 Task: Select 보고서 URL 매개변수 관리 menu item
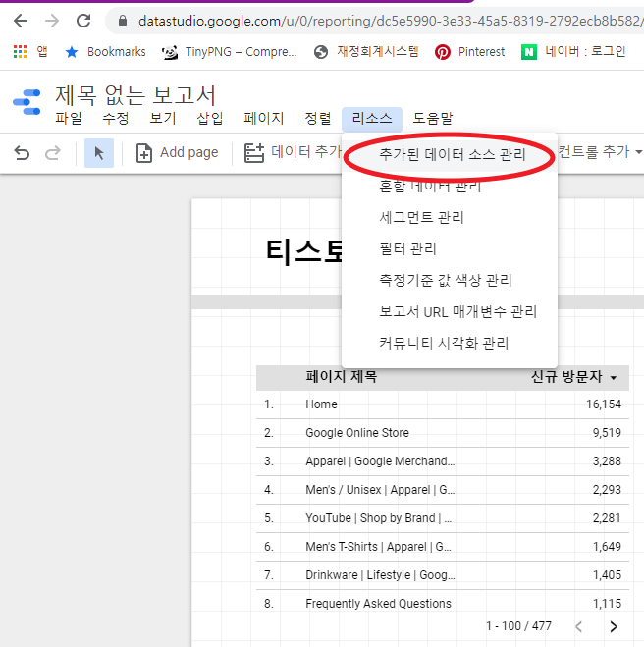click(450, 311)
